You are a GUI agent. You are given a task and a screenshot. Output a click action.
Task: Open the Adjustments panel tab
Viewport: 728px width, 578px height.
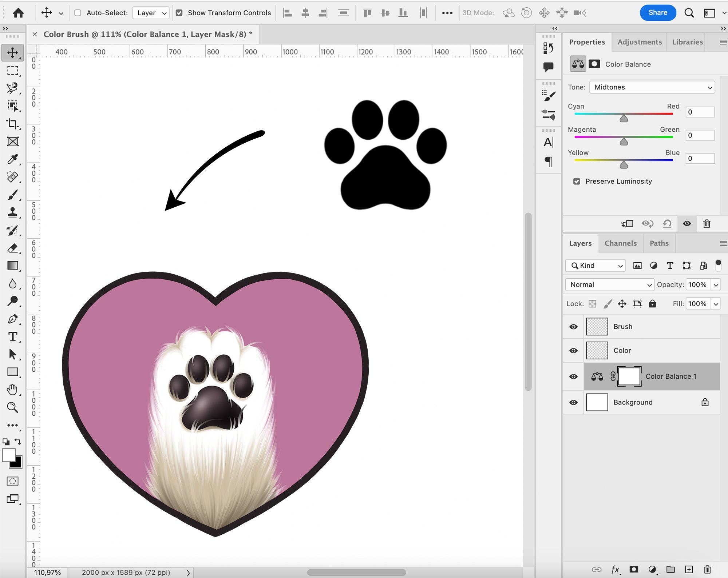[639, 42]
